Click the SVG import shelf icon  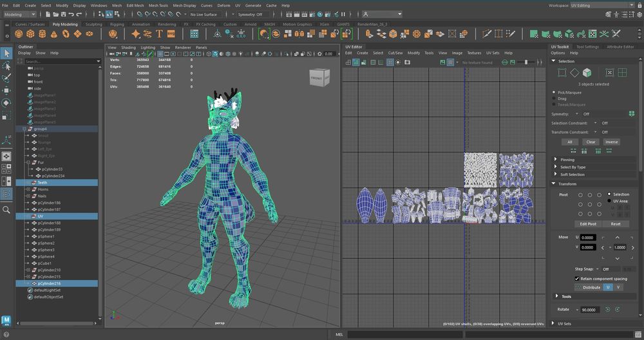point(171,34)
